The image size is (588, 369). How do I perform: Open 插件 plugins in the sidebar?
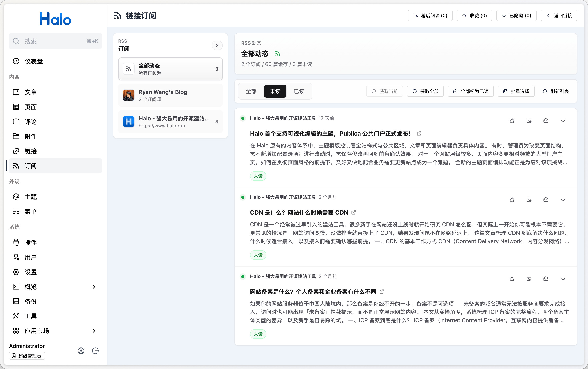pyautogui.click(x=55, y=242)
